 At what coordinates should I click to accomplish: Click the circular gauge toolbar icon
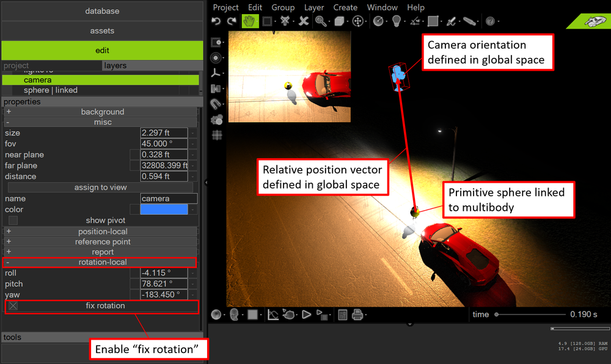click(x=378, y=21)
